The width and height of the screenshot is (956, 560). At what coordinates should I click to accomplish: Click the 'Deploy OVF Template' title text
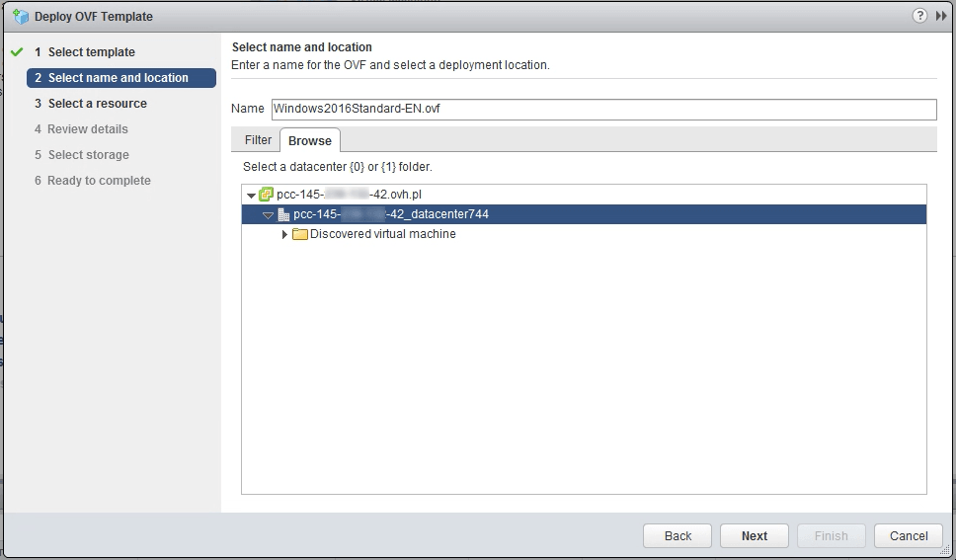(x=93, y=17)
